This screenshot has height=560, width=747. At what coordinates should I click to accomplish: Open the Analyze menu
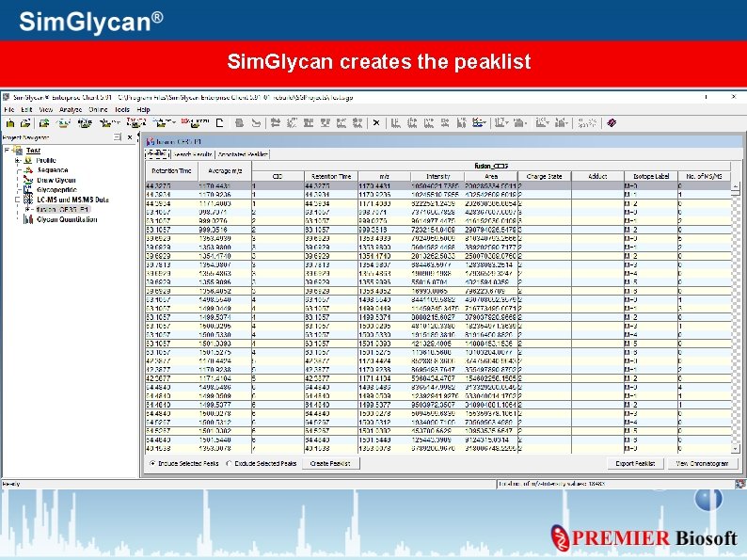click(71, 109)
